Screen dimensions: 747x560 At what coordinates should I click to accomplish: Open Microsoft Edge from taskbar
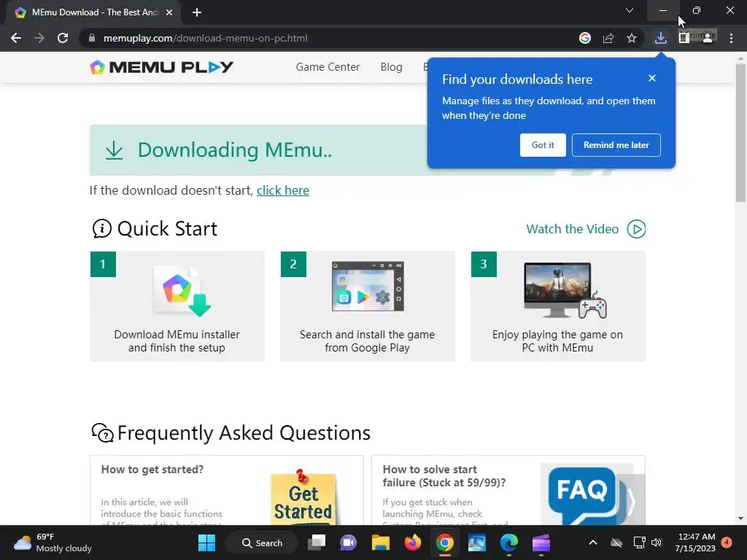coord(508,542)
